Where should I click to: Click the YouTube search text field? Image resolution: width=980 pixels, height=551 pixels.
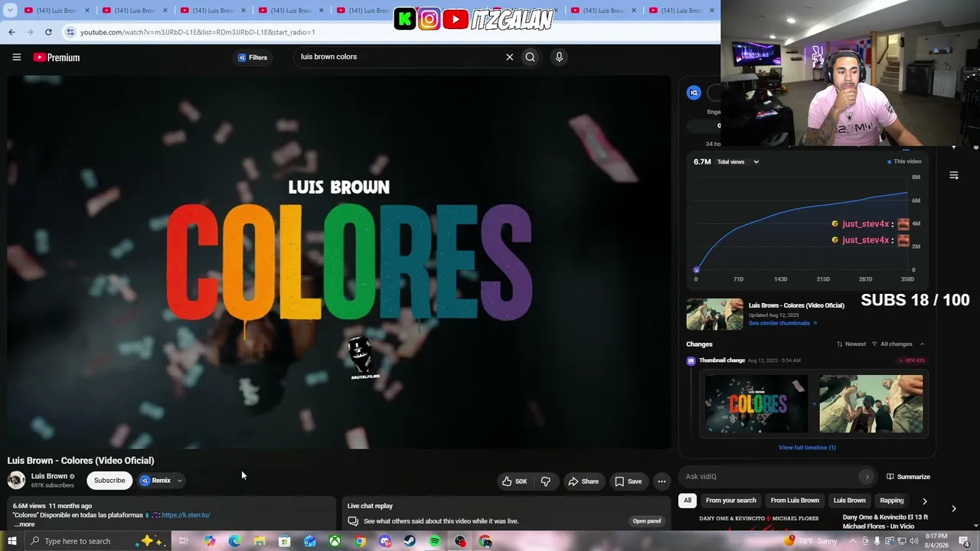pyautogui.click(x=398, y=57)
